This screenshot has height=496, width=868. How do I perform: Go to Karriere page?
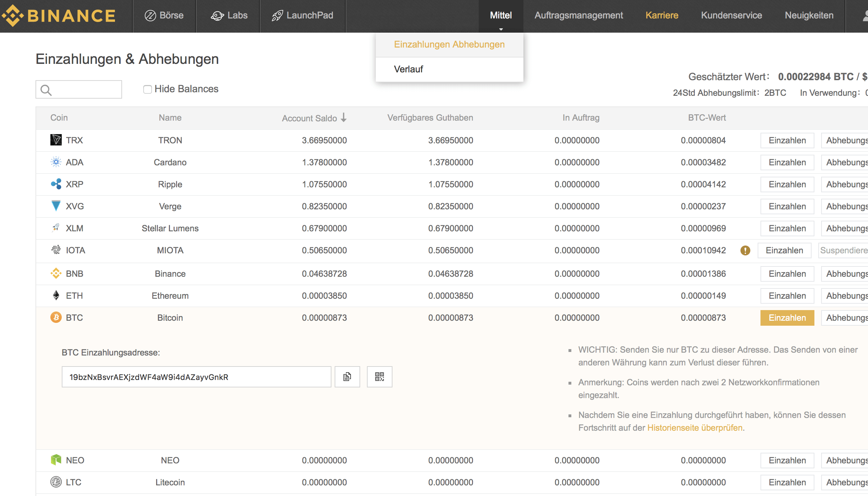(x=662, y=16)
